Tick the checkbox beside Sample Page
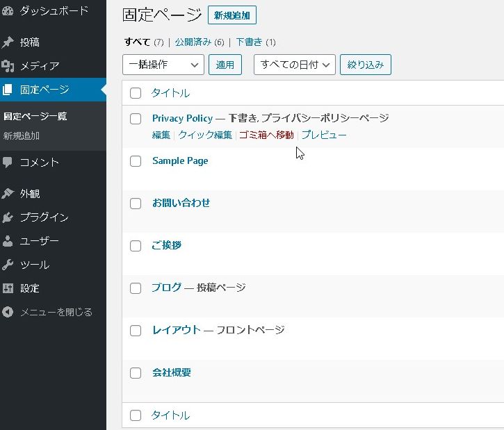The image size is (504, 430). coord(136,161)
